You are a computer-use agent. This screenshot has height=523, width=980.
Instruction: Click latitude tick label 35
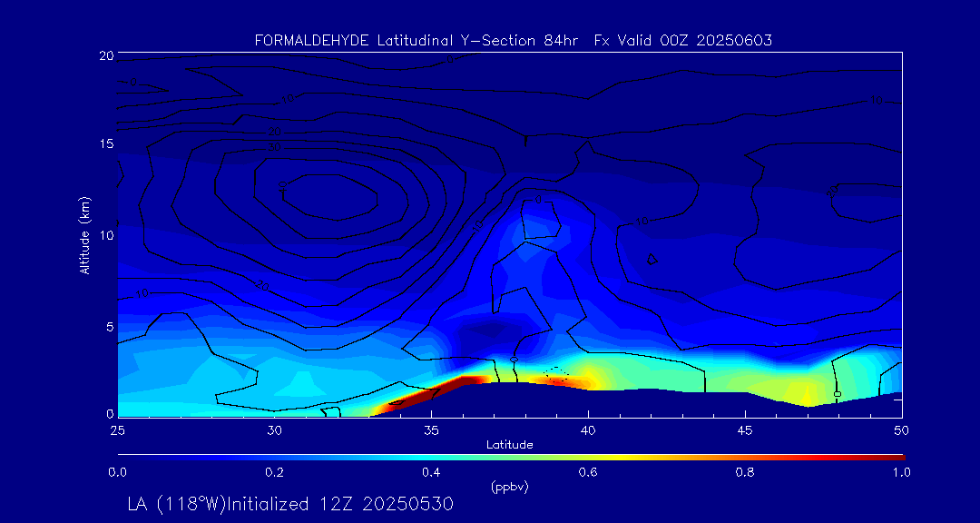tap(432, 429)
